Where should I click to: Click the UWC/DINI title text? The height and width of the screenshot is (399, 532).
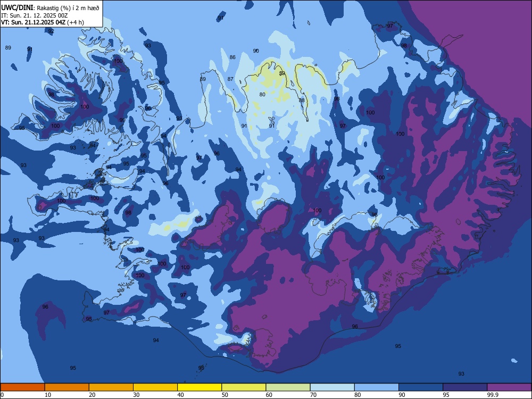coord(17,8)
